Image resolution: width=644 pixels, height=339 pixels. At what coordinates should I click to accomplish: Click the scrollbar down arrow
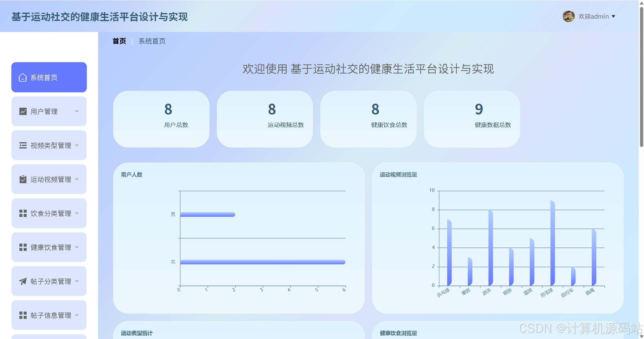pos(641,336)
